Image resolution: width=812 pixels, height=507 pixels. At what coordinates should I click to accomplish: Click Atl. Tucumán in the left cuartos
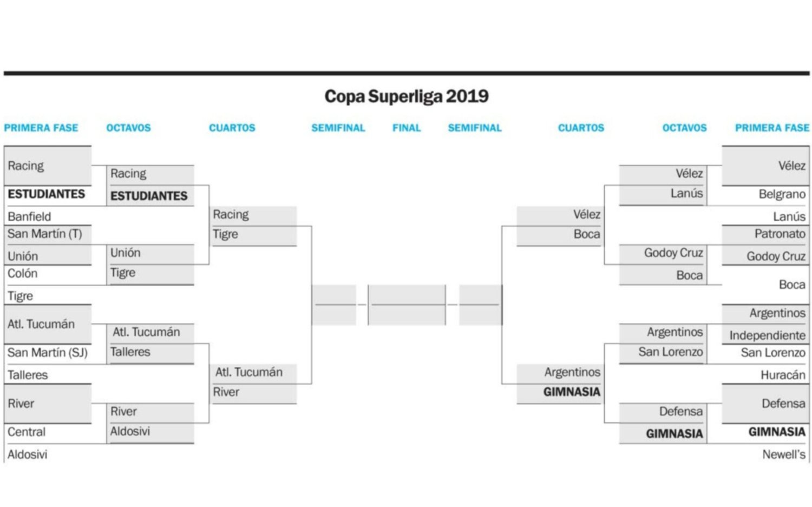pos(248,372)
